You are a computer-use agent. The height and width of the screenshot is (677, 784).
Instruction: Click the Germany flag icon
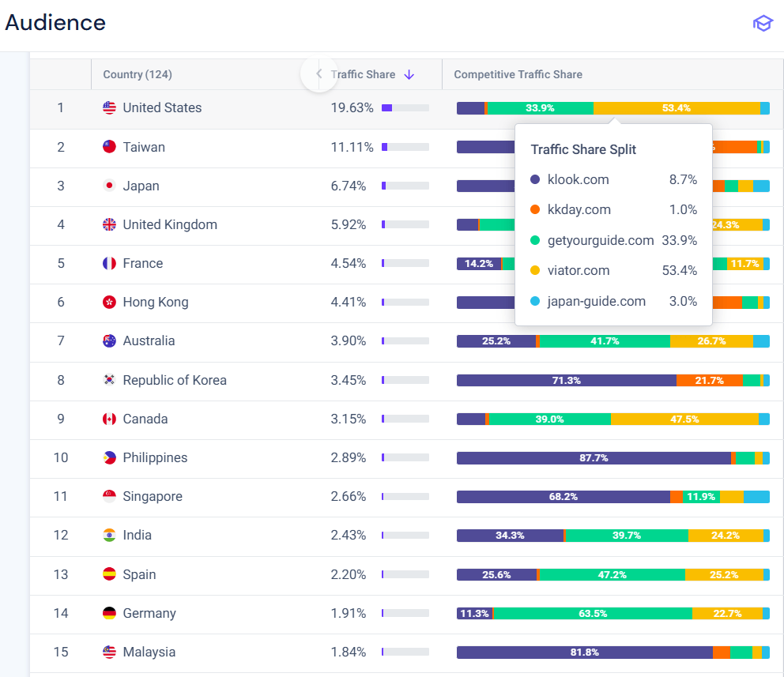click(x=109, y=613)
